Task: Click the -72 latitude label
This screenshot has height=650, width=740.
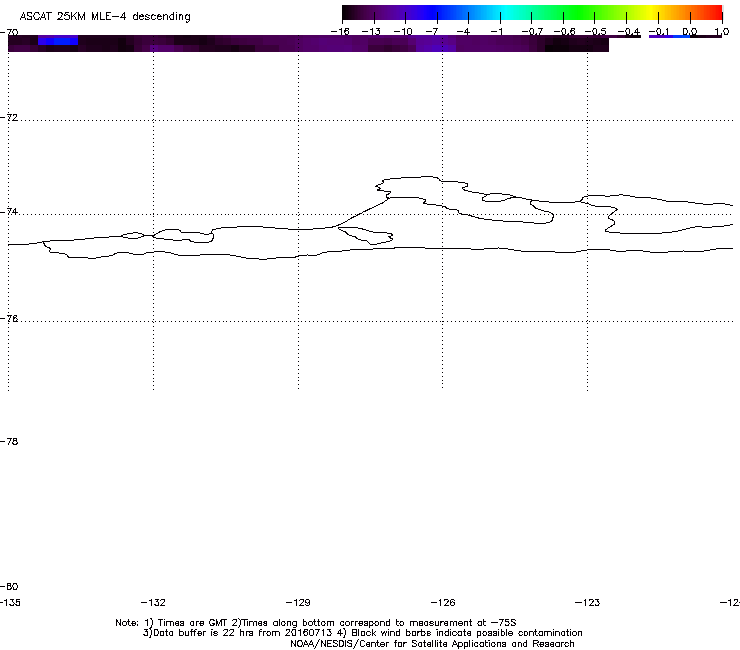Action: click(x=9, y=117)
